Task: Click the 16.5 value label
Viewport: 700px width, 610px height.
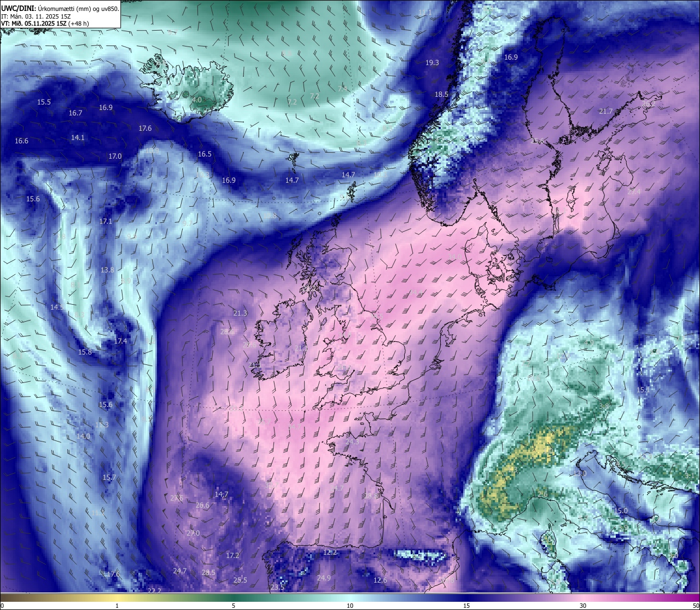Action: tap(205, 154)
